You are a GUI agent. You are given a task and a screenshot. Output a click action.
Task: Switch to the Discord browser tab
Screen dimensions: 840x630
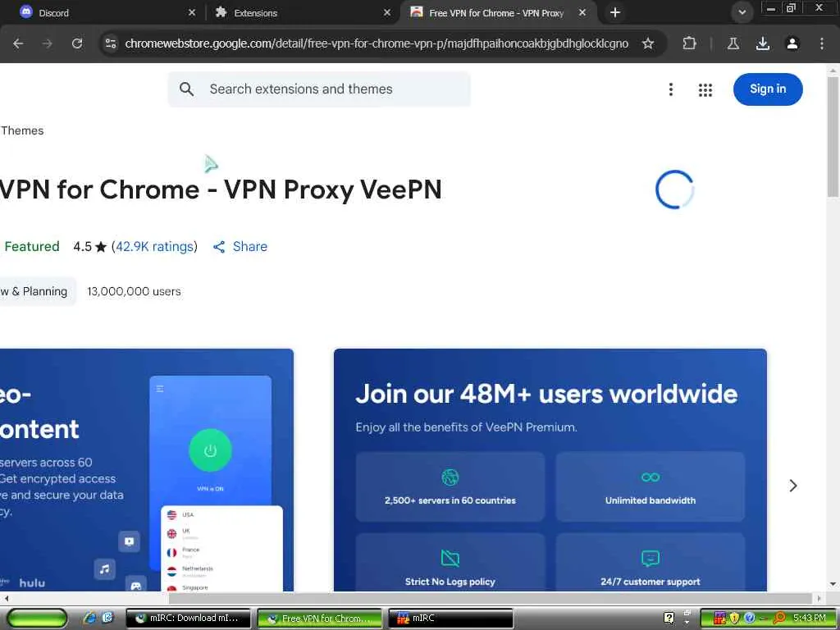[102, 12]
